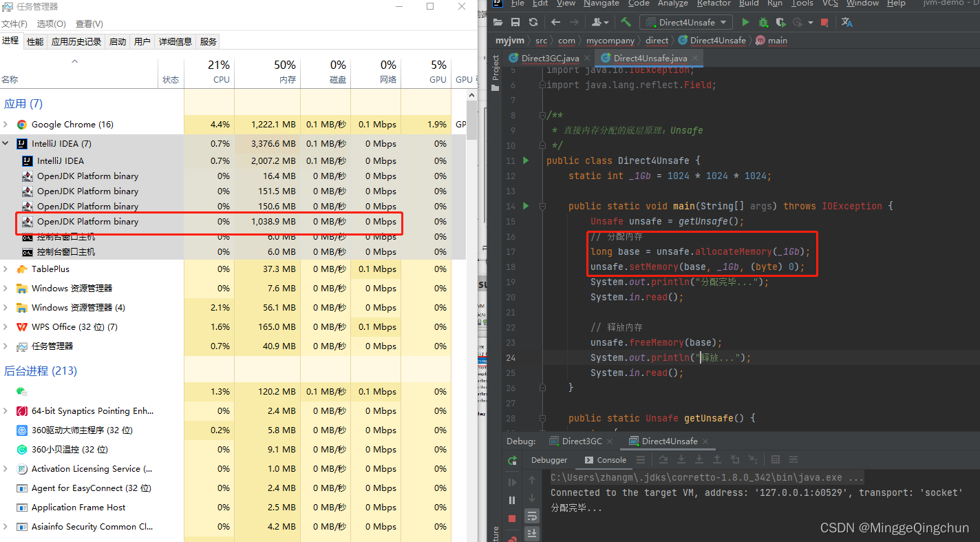
Task: Rerun the debug session with the green rerun icon
Action: (x=512, y=460)
